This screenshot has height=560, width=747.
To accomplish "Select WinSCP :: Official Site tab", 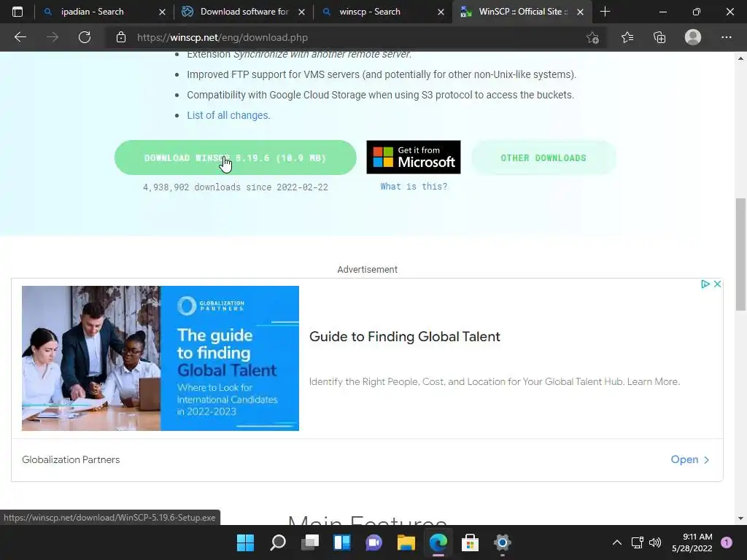I will coord(522,12).
